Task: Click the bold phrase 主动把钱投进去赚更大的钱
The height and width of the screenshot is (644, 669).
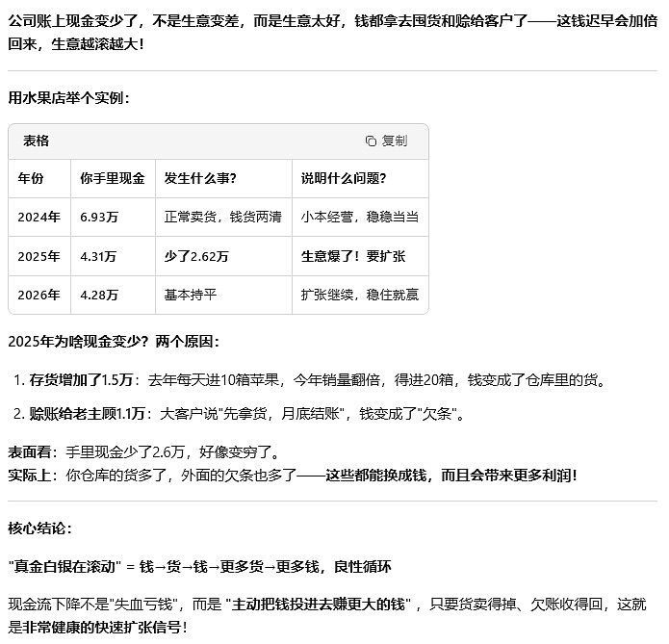Action: (x=318, y=605)
